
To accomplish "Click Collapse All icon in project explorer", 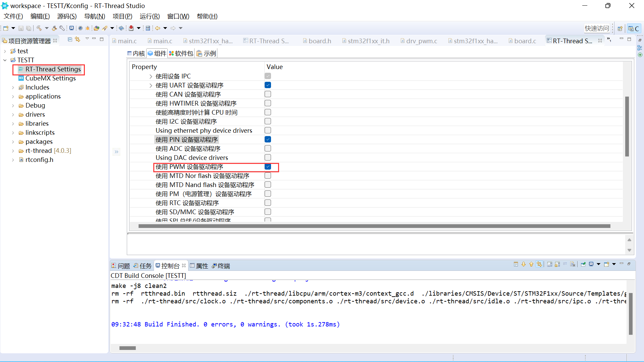I will click(x=70, y=40).
